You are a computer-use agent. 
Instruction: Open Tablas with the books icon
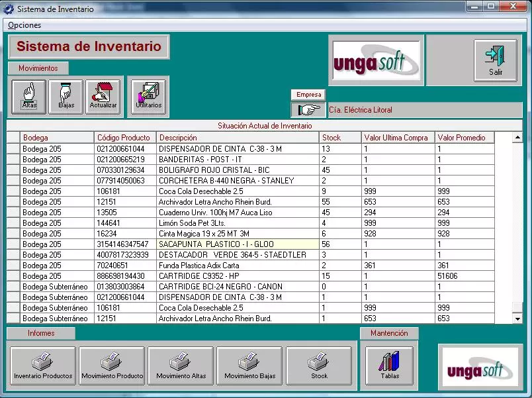[x=389, y=364]
